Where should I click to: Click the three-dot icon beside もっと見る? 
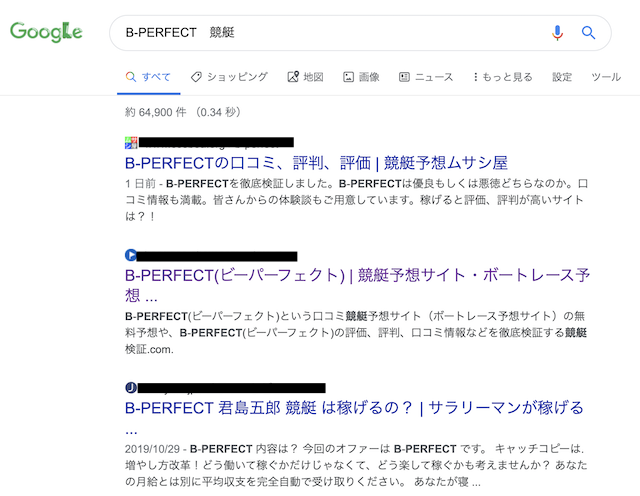click(476, 77)
